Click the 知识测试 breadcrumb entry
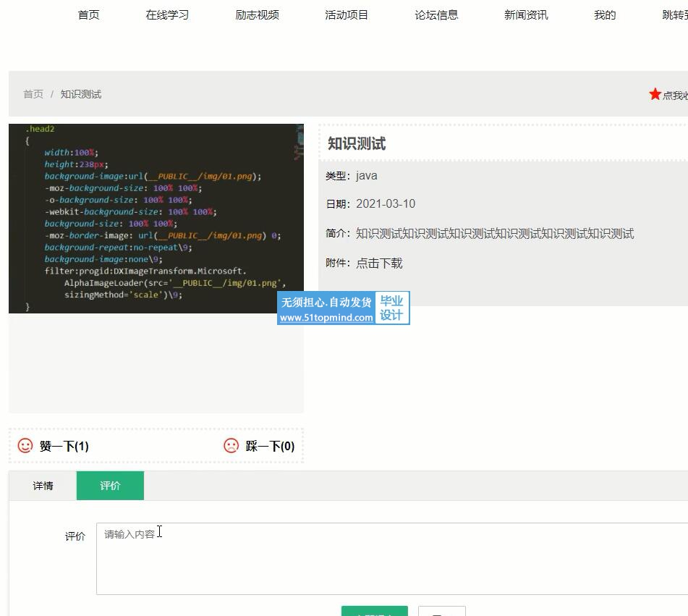The image size is (688, 616). pyautogui.click(x=81, y=94)
